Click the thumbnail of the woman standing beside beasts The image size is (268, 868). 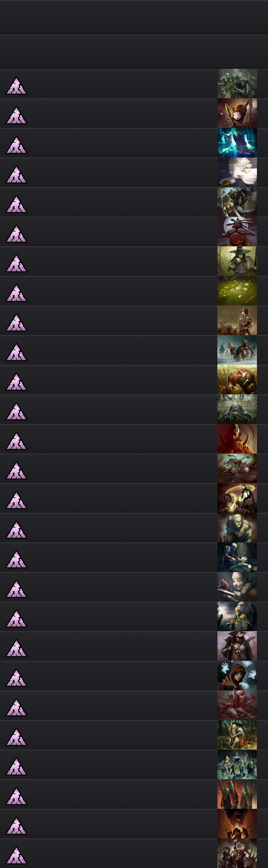pos(237,321)
